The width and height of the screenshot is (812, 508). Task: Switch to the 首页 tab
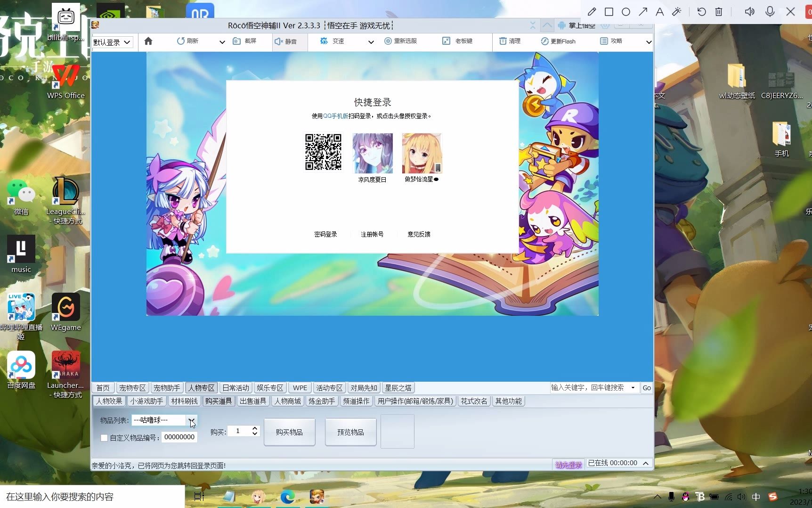(x=103, y=388)
